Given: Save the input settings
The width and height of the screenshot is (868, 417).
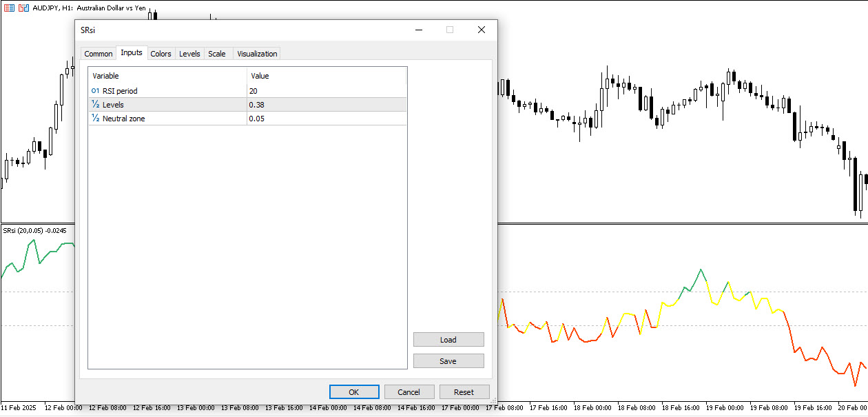Looking at the screenshot, I should 448,361.
